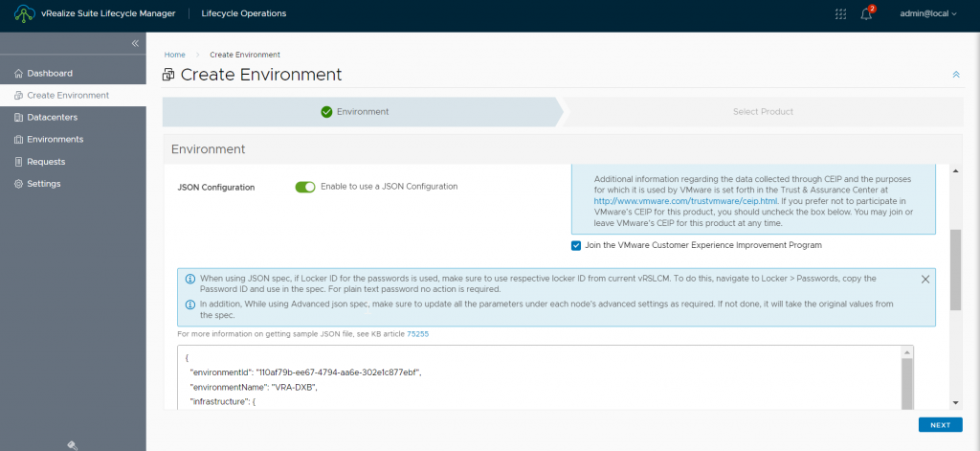Image resolution: width=980 pixels, height=451 pixels.
Task: Click green checkmark on Environment step
Action: 326,112
